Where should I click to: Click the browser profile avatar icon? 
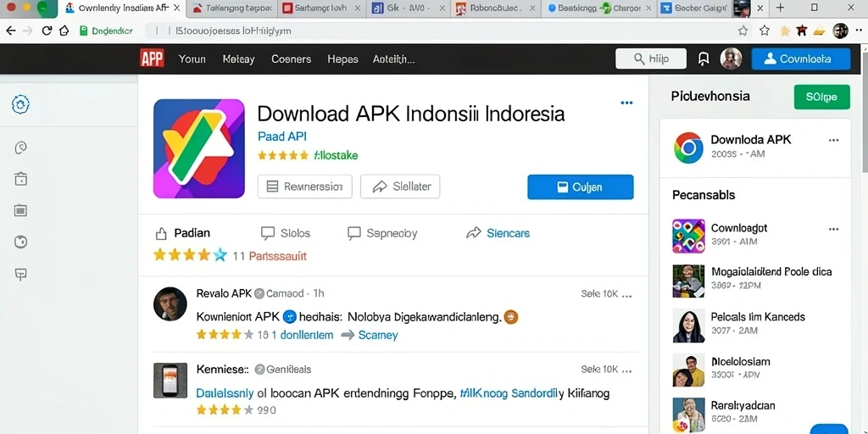(x=840, y=31)
